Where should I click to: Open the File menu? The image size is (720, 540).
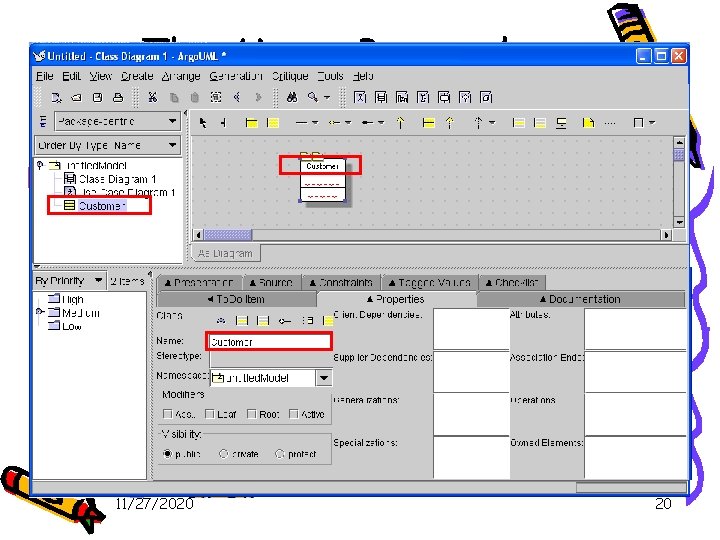(45, 76)
